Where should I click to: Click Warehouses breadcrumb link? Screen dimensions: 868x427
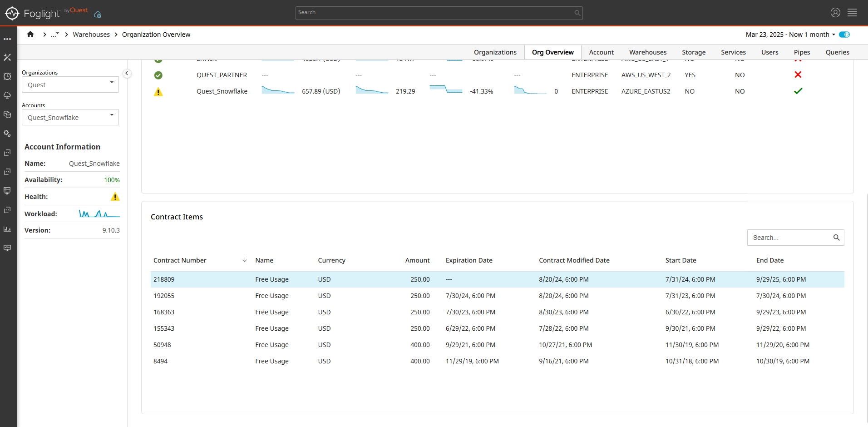[x=91, y=35]
